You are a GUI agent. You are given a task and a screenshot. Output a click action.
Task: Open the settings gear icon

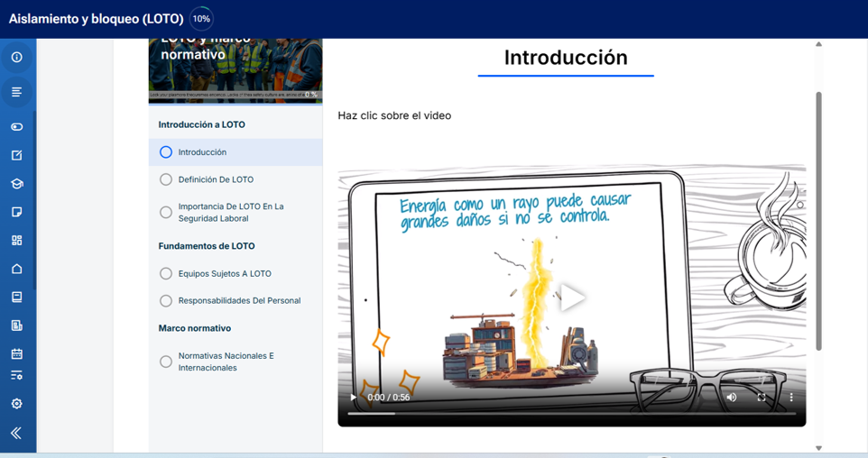16,404
